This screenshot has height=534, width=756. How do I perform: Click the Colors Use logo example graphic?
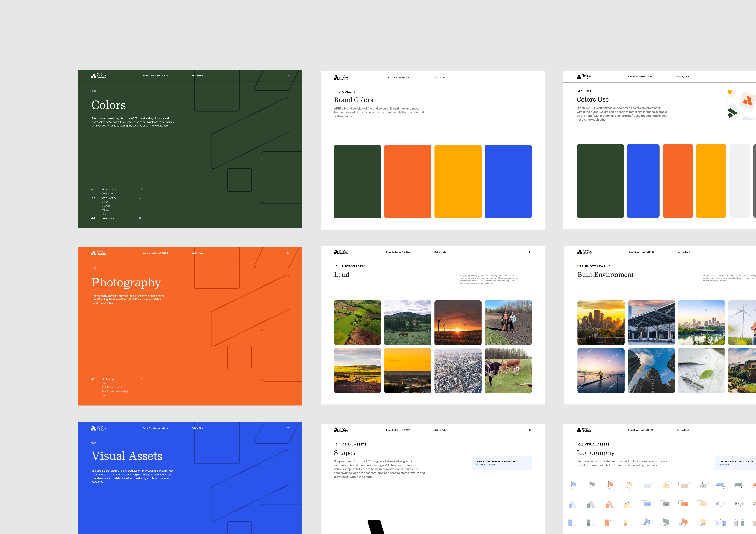click(x=742, y=105)
